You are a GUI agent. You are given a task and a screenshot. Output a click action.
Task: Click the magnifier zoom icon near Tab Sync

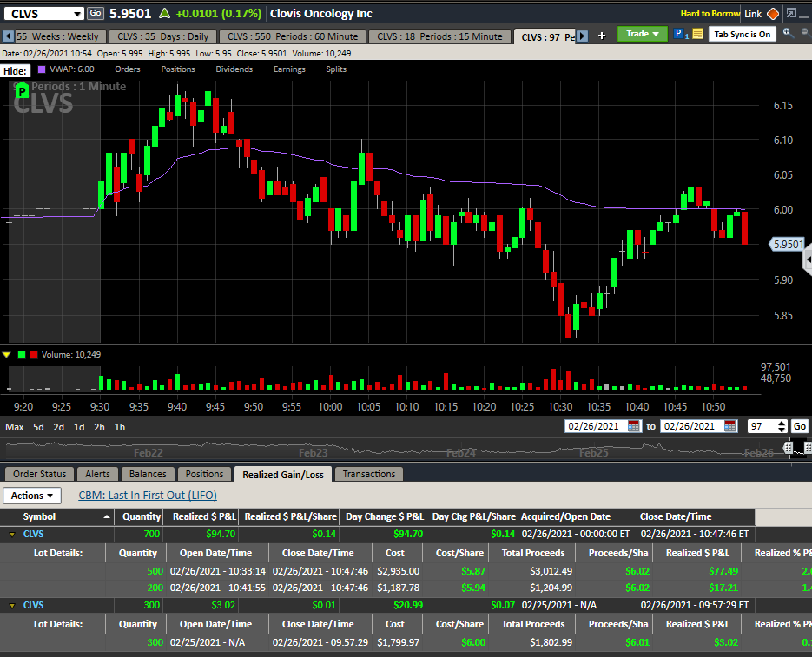(x=787, y=33)
